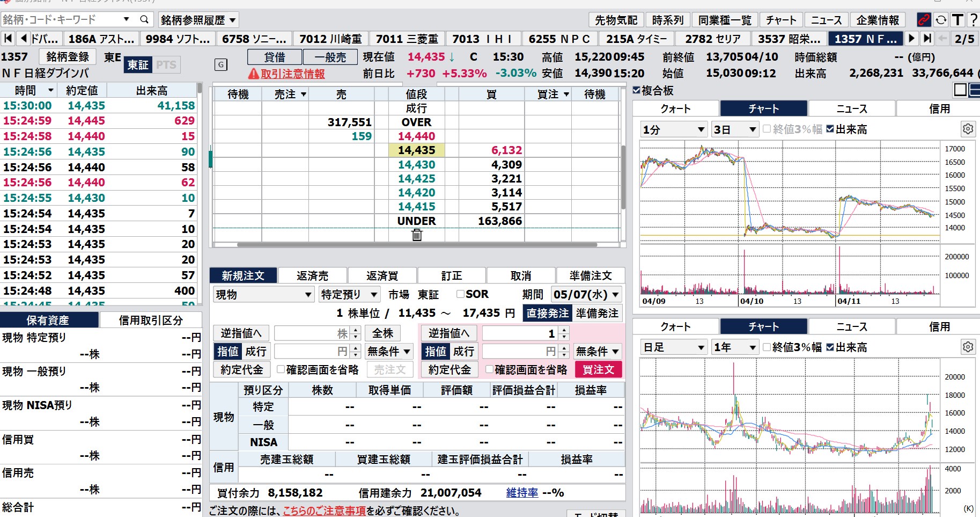The width and height of the screenshot is (980, 517).
Task: Open the 日足 chart interval dropdown
Action: coord(674,347)
